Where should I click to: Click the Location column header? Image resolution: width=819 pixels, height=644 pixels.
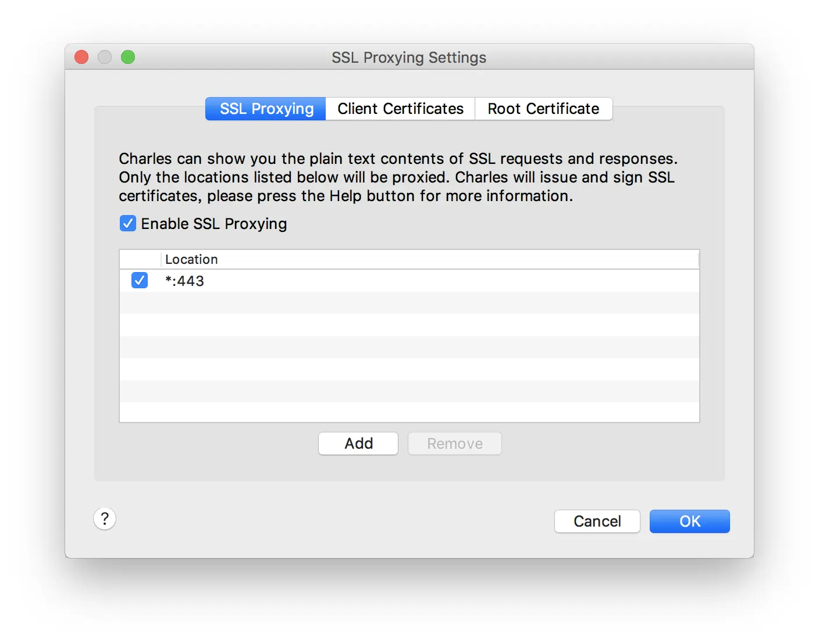[x=429, y=259]
